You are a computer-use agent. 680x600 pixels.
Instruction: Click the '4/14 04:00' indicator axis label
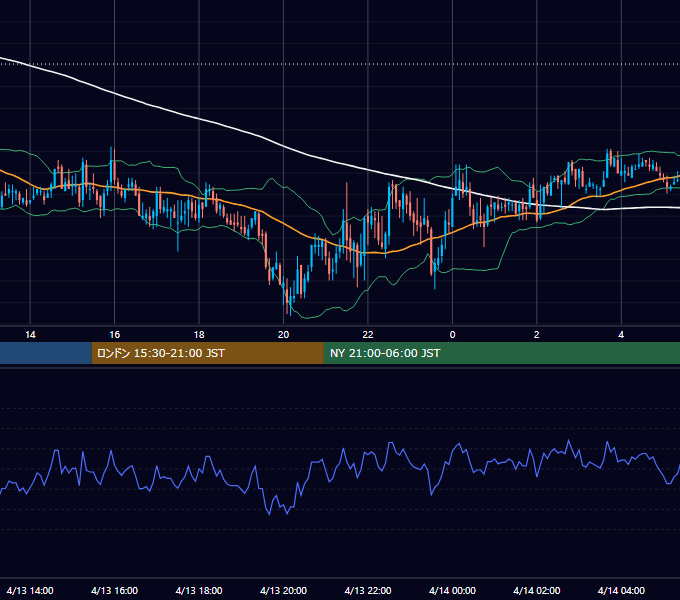pos(621,590)
